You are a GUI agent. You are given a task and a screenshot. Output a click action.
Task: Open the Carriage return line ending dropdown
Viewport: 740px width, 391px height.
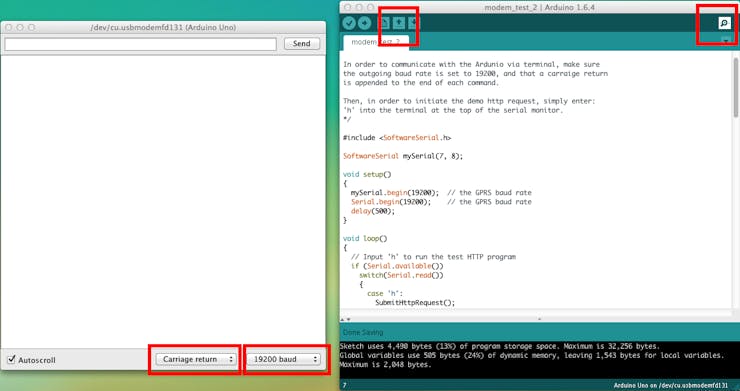coord(196,359)
